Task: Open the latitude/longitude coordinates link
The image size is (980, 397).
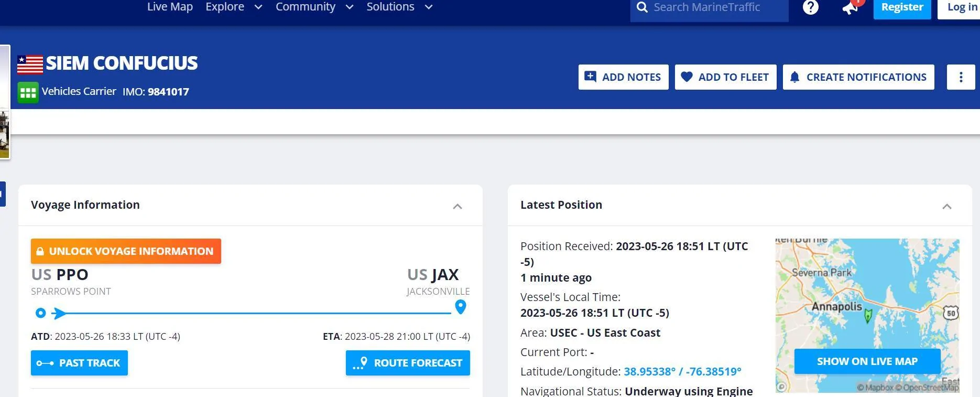Action: pyautogui.click(x=682, y=372)
